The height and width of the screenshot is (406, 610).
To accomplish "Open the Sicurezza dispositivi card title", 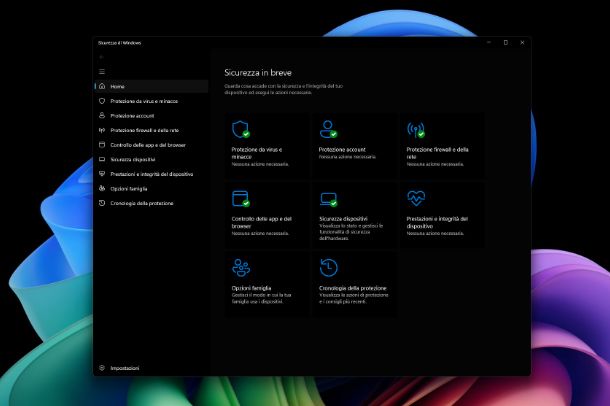I will pyautogui.click(x=343, y=219).
